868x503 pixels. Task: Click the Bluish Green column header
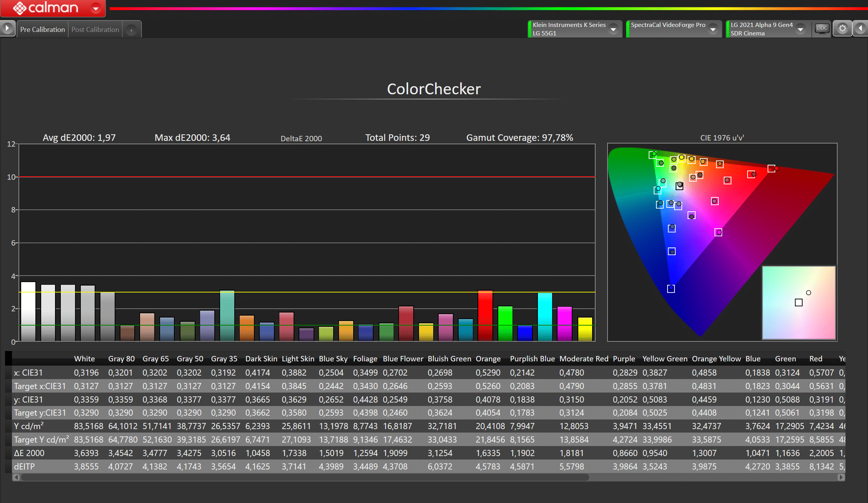(x=449, y=359)
